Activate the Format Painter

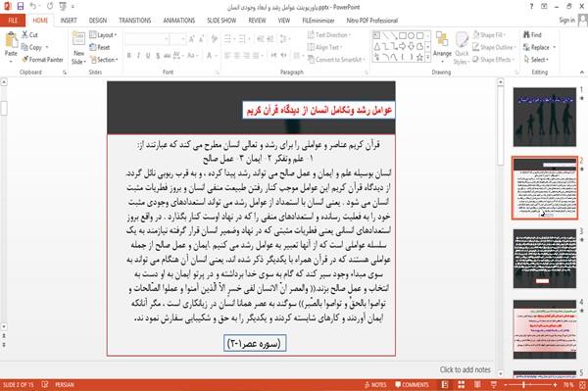(42, 60)
